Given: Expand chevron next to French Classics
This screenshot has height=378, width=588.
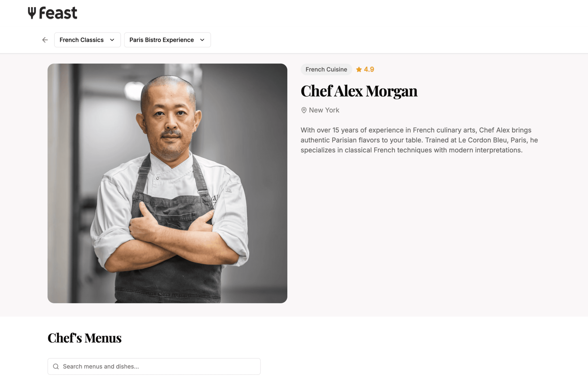Looking at the screenshot, I should point(112,40).
